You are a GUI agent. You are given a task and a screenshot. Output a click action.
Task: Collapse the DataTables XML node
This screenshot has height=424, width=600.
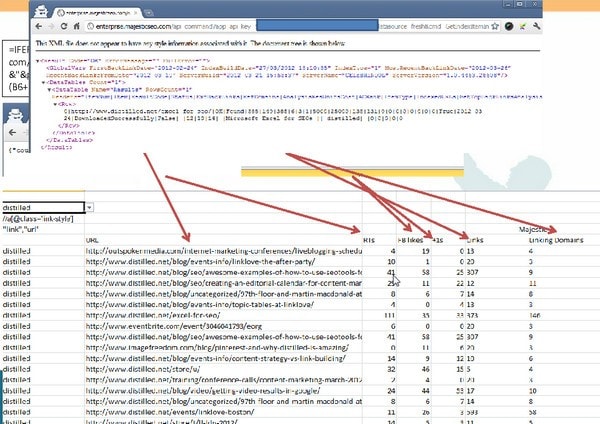(x=43, y=82)
